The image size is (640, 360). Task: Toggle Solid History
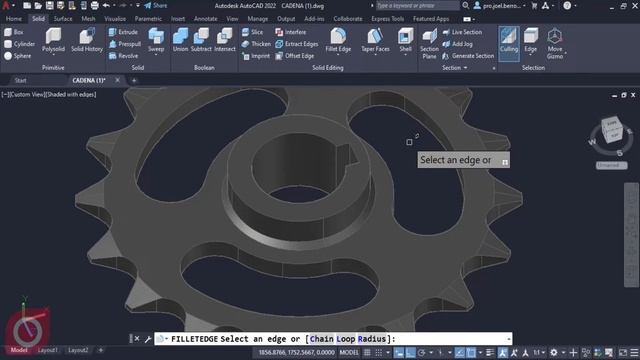[x=87, y=40]
